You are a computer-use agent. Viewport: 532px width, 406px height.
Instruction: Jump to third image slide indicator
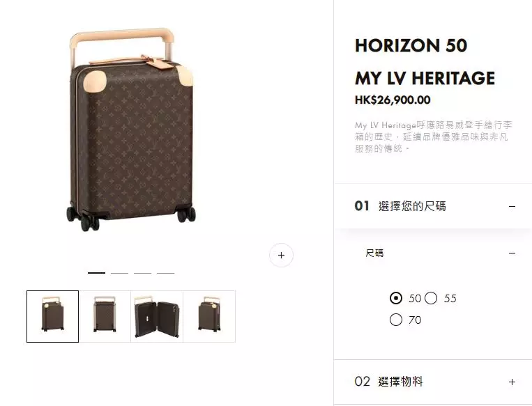[x=142, y=273]
